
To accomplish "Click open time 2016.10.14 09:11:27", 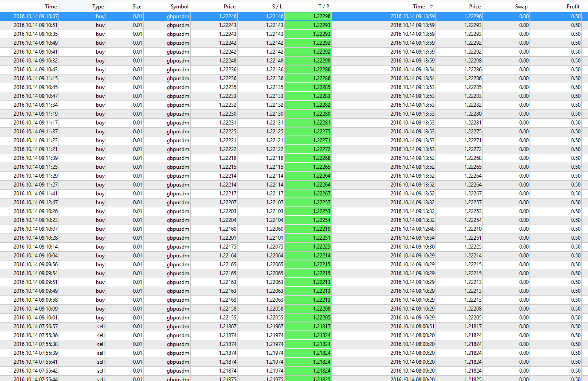I will click(35, 185).
